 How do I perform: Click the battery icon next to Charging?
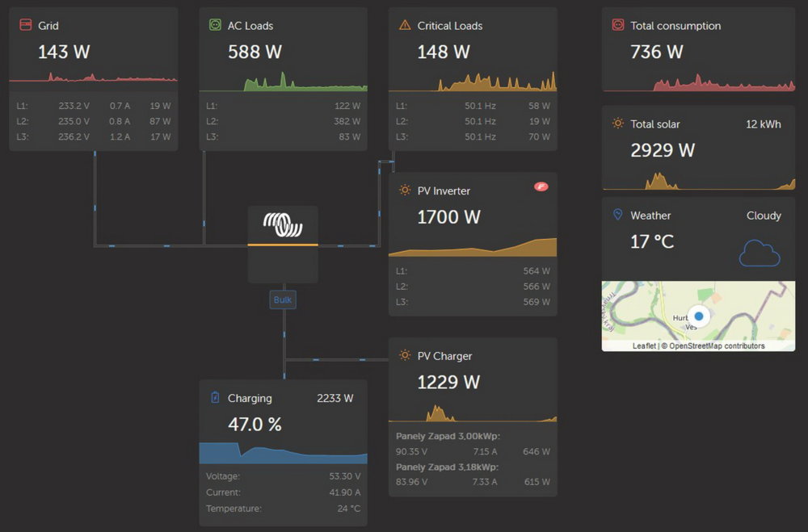pos(215,397)
